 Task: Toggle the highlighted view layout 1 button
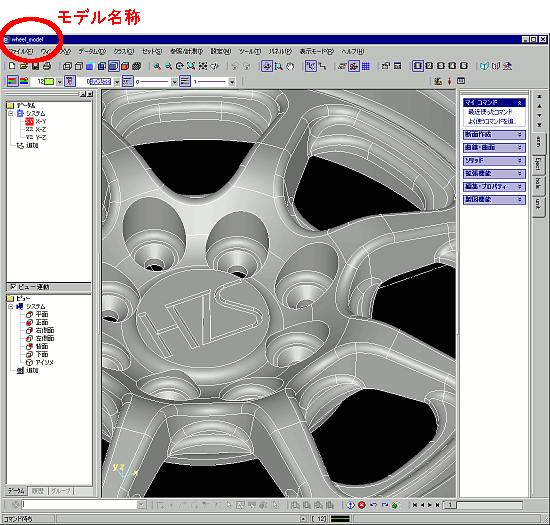(x=417, y=66)
